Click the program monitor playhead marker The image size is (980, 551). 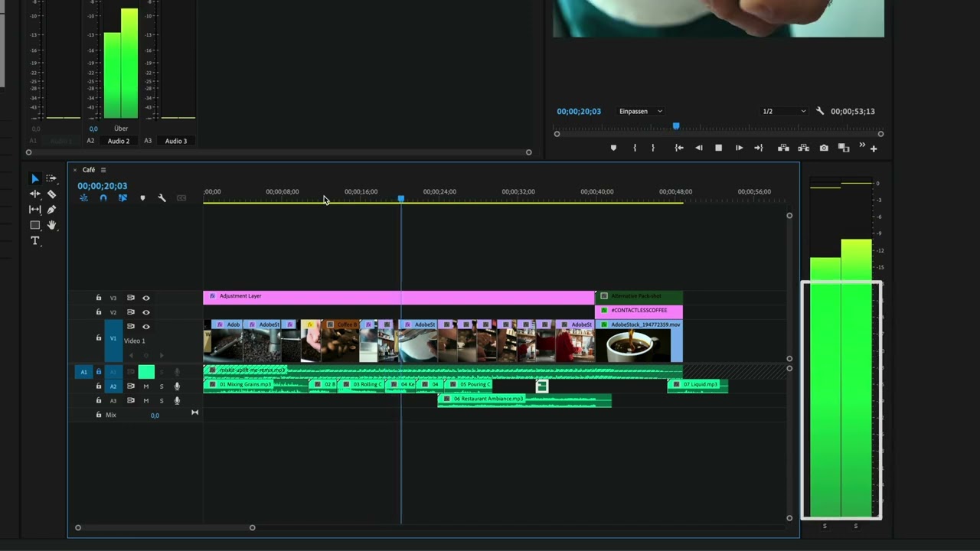click(x=676, y=126)
